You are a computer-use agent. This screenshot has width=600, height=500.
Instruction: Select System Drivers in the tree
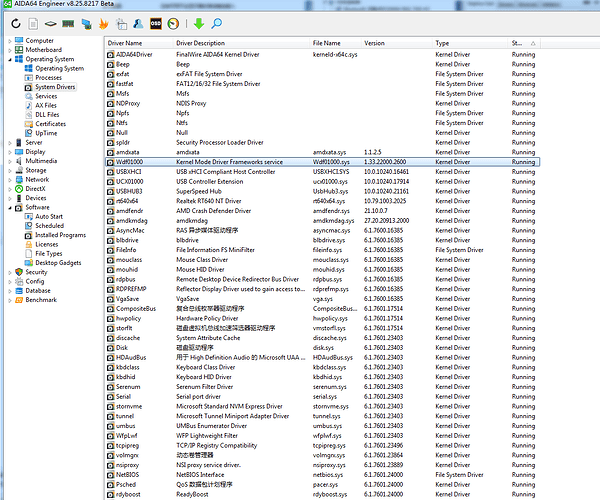(55, 87)
